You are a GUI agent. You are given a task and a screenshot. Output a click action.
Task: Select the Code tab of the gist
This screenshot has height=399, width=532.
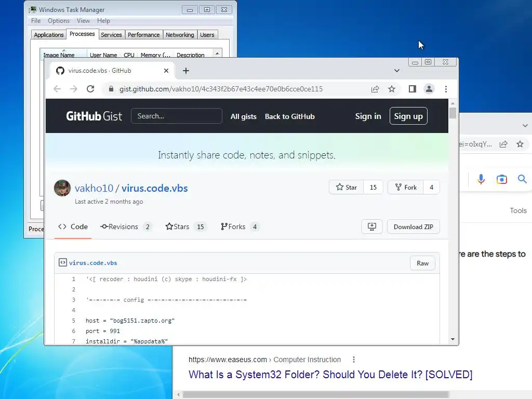(x=73, y=227)
